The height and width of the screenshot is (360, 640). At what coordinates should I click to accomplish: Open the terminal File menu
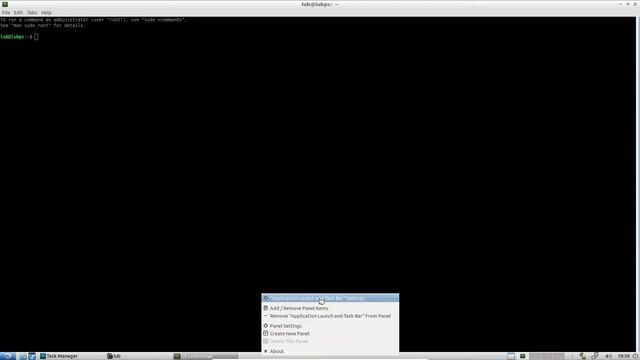pyautogui.click(x=6, y=13)
